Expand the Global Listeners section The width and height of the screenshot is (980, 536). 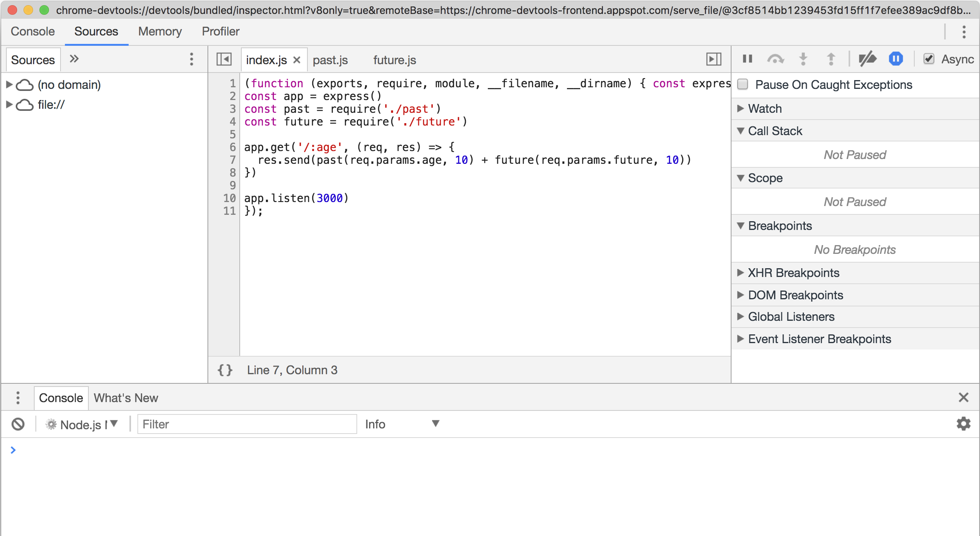(x=741, y=316)
